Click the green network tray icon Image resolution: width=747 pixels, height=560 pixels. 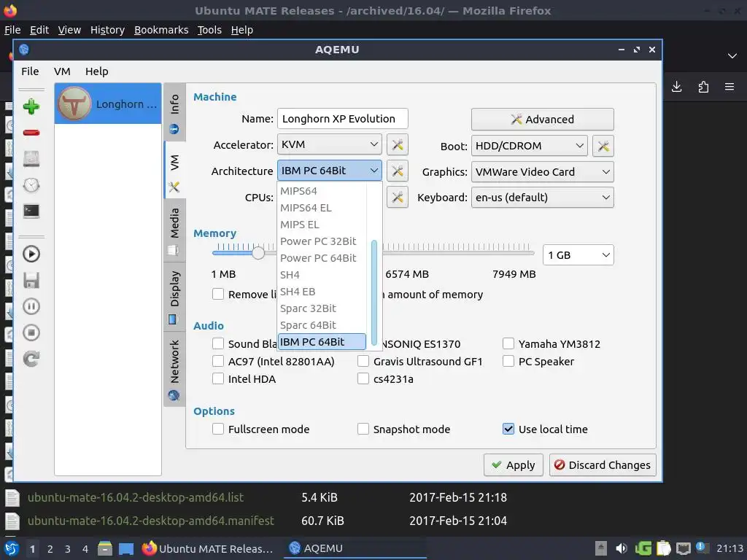pos(643,548)
